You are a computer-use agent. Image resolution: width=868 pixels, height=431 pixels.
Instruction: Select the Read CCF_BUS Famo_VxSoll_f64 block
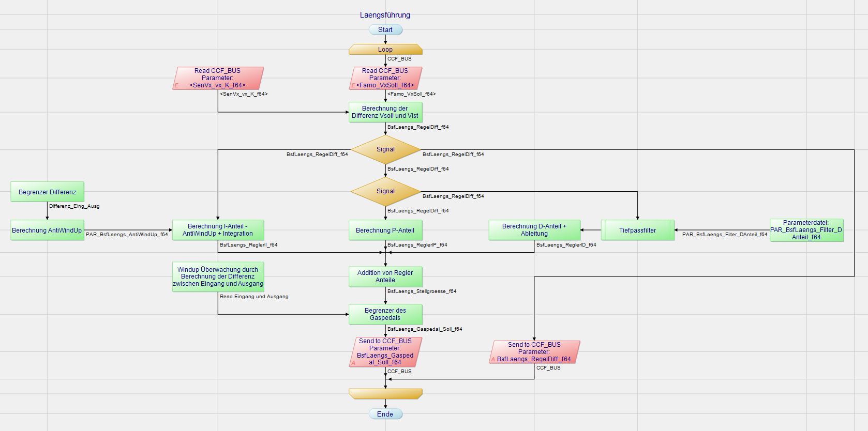pos(385,78)
